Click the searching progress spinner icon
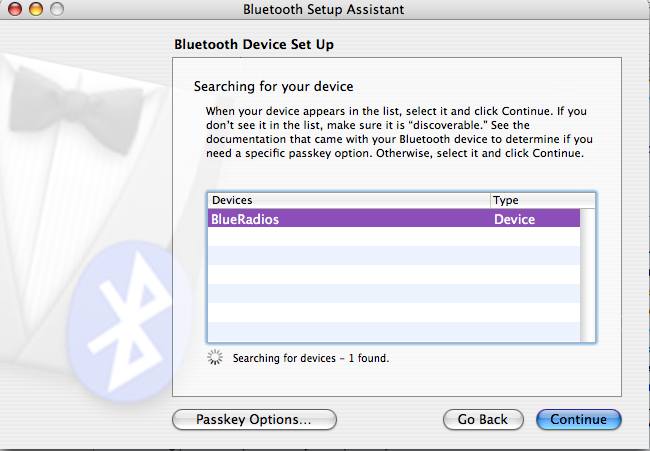The height and width of the screenshot is (451, 650). point(215,357)
